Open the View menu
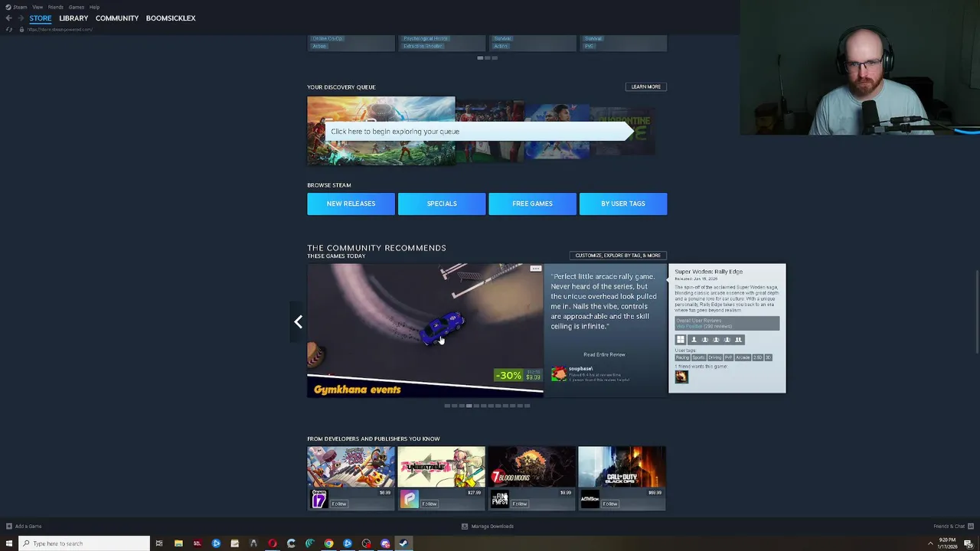The height and width of the screenshot is (551, 980). point(38,7)
